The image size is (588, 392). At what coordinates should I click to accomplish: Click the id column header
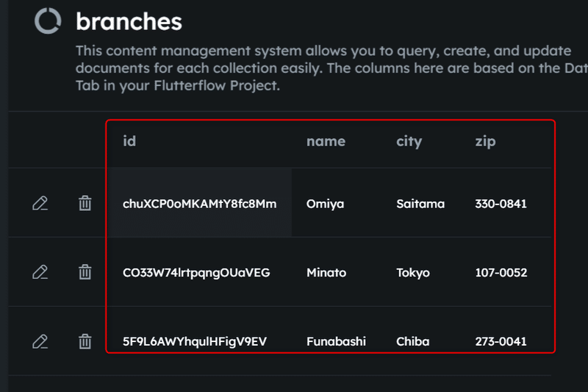tap(129, 141)
